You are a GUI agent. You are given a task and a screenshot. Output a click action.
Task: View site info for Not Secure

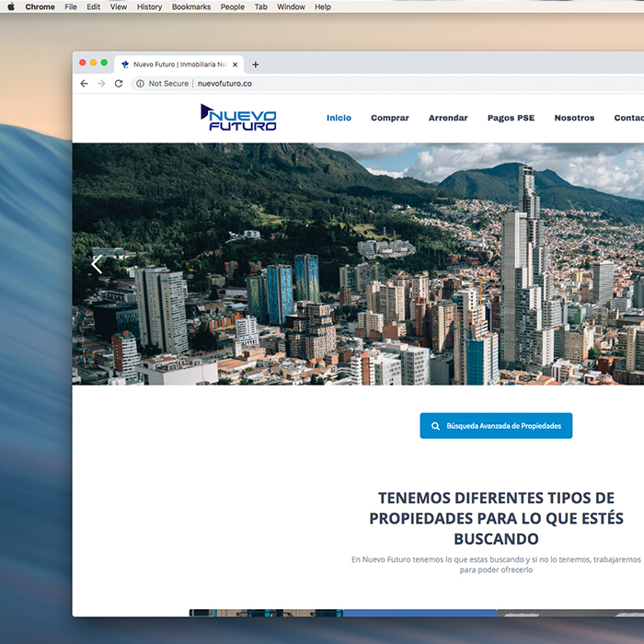(140, 84)
